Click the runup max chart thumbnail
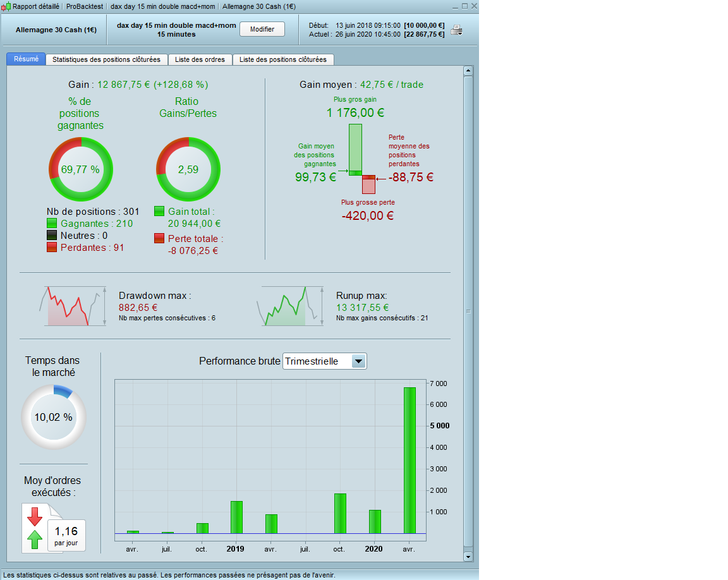This screenshot has height=580, width=728. [x=291, y=306]
